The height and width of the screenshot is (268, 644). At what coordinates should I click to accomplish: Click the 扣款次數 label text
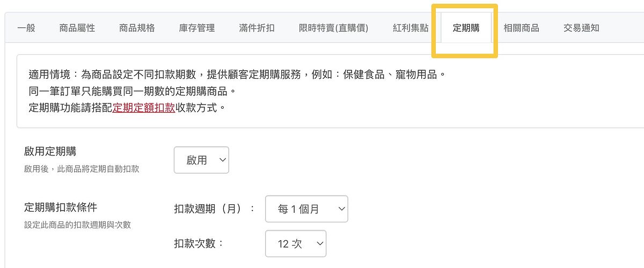(199, 244)
